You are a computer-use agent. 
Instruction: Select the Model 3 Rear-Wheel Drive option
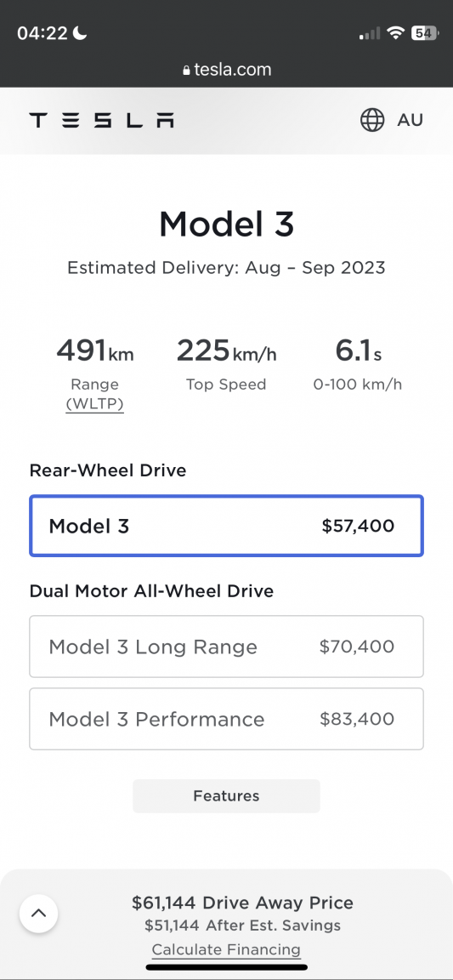click(x=226, y=526)
